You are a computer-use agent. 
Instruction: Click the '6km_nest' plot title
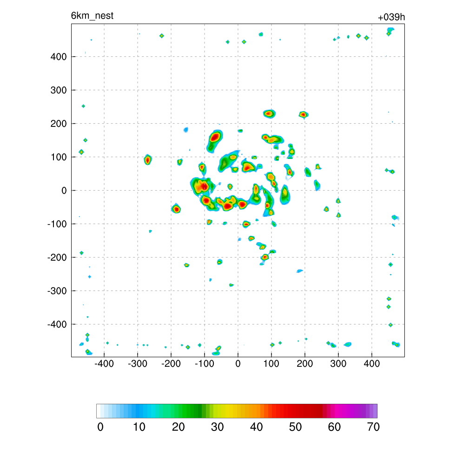92,15
